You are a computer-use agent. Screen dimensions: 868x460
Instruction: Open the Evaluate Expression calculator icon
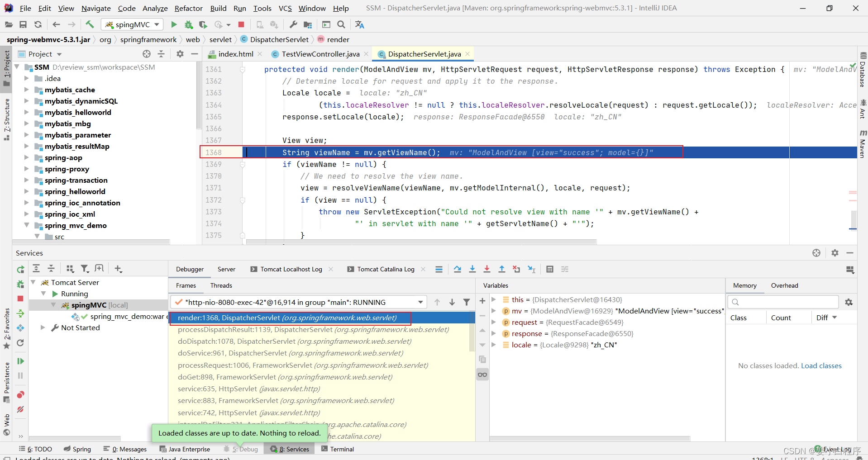(x=550, y=269)
